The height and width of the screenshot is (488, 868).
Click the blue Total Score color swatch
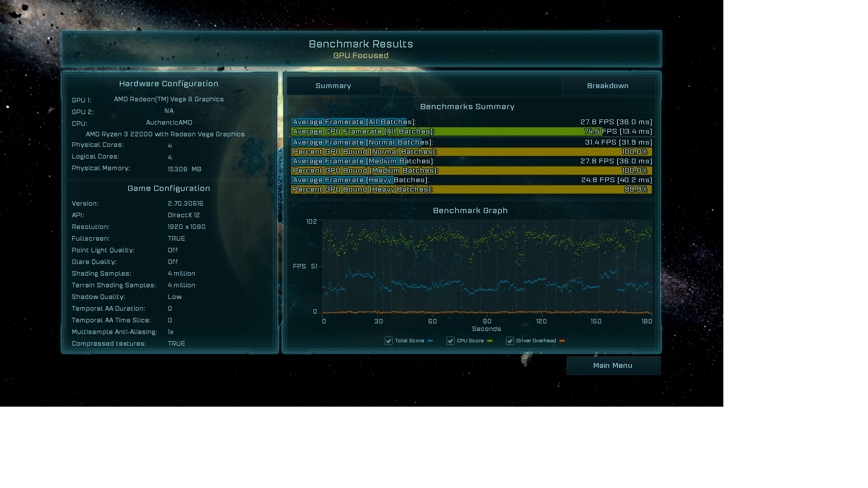[430, 341]
